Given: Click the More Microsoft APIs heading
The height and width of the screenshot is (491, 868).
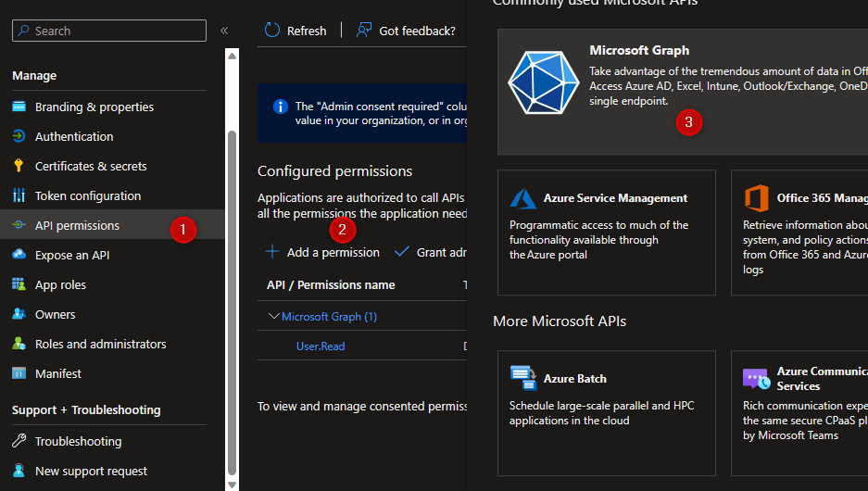Looking at the screenshot, I should click(560, 321).
